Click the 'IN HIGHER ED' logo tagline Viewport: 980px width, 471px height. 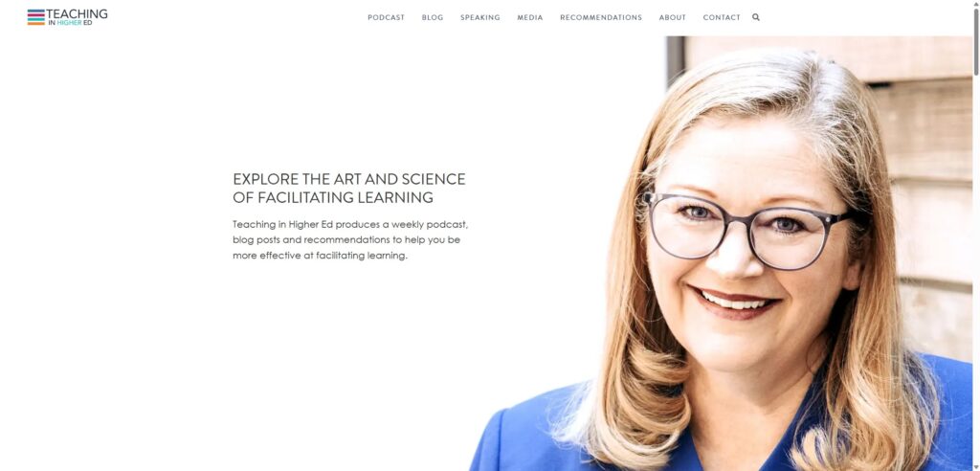pos(70,23)
